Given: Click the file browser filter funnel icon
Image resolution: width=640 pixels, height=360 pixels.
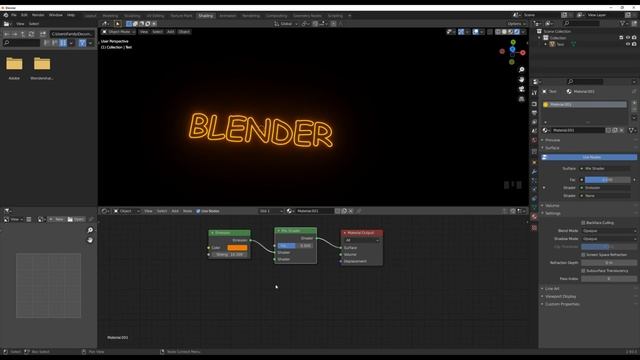Looking at the screenshot, I should tap(82, 43).
